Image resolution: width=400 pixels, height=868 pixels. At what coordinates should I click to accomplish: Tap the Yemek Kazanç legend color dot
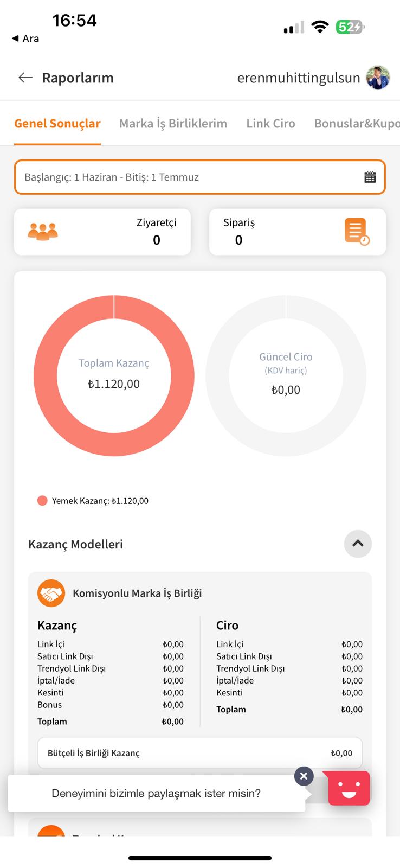click(42, 501)
